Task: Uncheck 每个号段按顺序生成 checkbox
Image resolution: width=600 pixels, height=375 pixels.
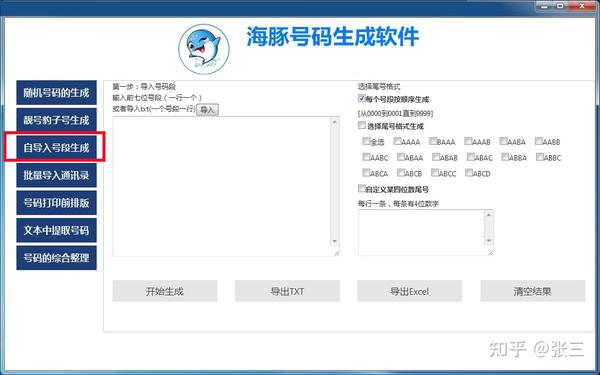Action: click(362, 98)
